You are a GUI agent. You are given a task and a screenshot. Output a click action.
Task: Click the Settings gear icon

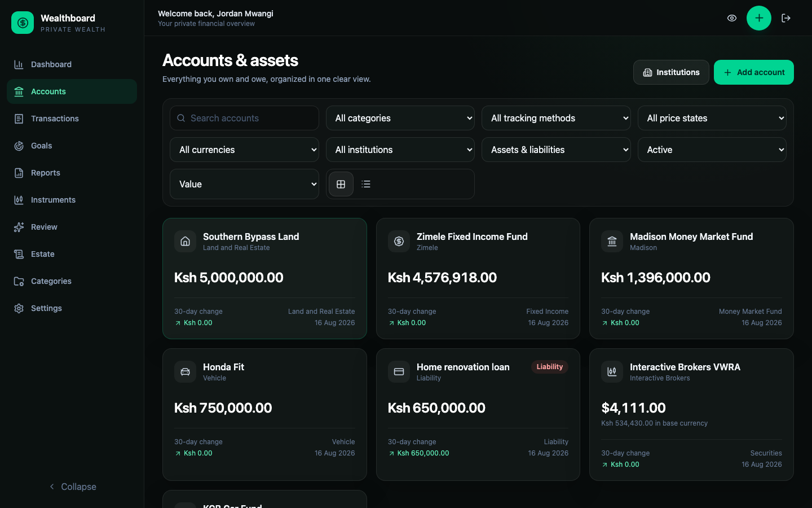tap(19, 308)
